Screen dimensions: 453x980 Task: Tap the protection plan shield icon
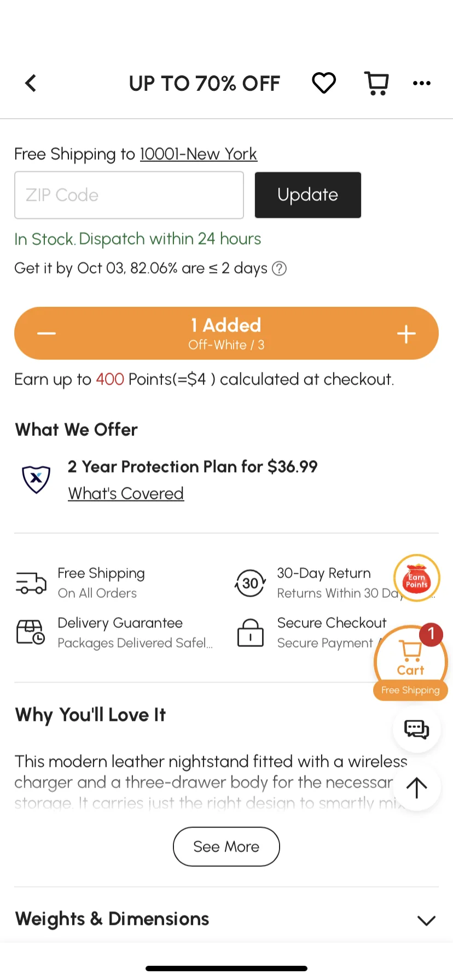[36, 479]
